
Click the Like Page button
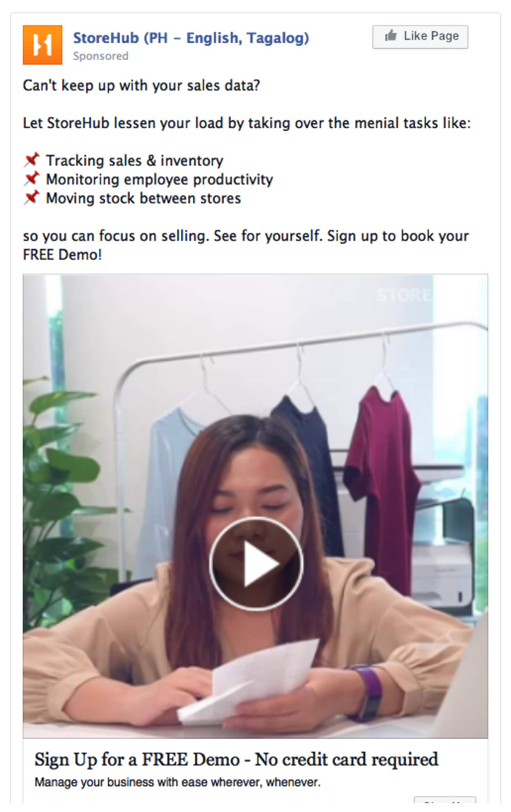click(420, 37)
